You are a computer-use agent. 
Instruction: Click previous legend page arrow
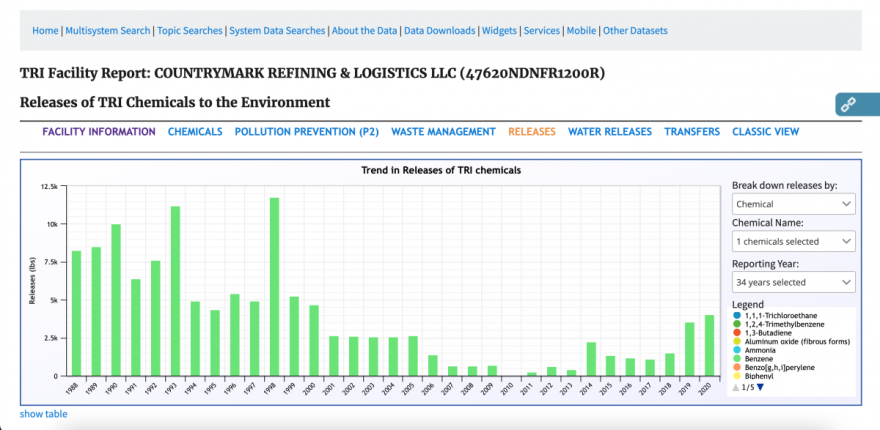(737, 388)
